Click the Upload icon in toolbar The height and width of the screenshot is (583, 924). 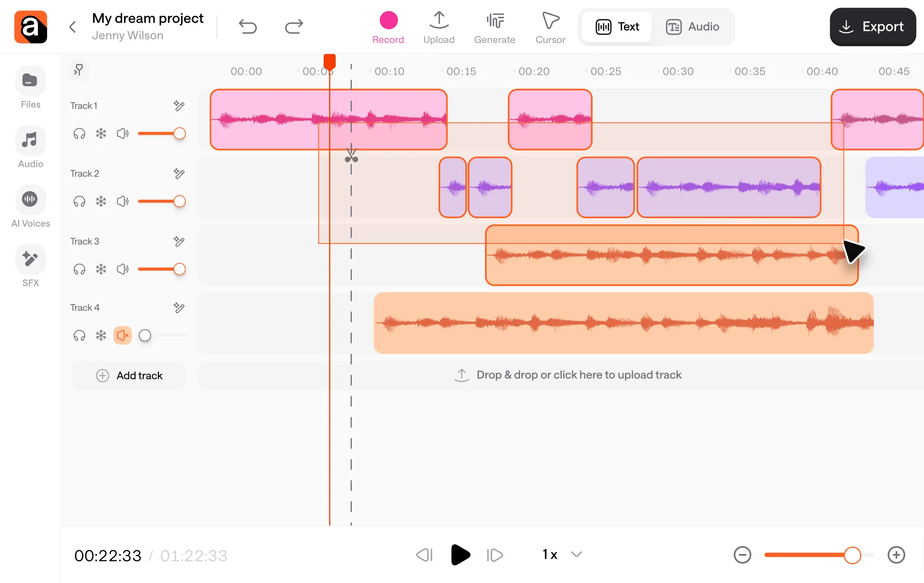(x=439, y=27)
